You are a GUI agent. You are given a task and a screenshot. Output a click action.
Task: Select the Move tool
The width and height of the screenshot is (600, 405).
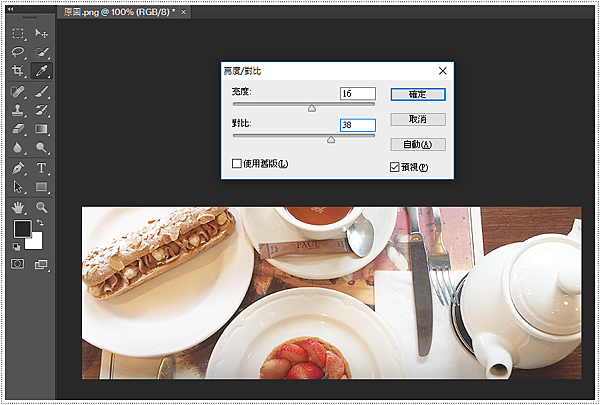click(x=41, y=33)
